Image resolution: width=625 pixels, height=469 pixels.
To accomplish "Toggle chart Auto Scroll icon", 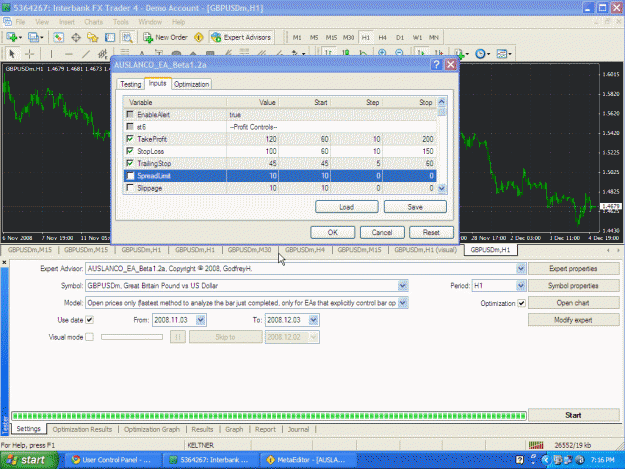I will 421,53.
